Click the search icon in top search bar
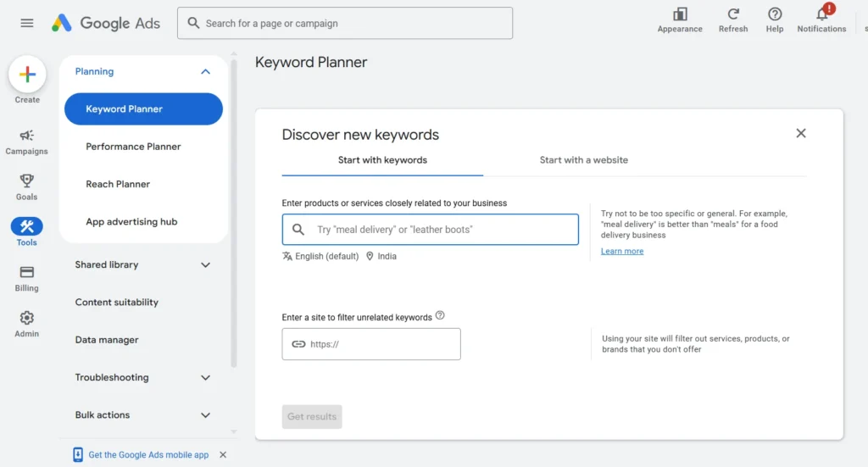The width and height of the screenshot is (868, 467). 193,23
